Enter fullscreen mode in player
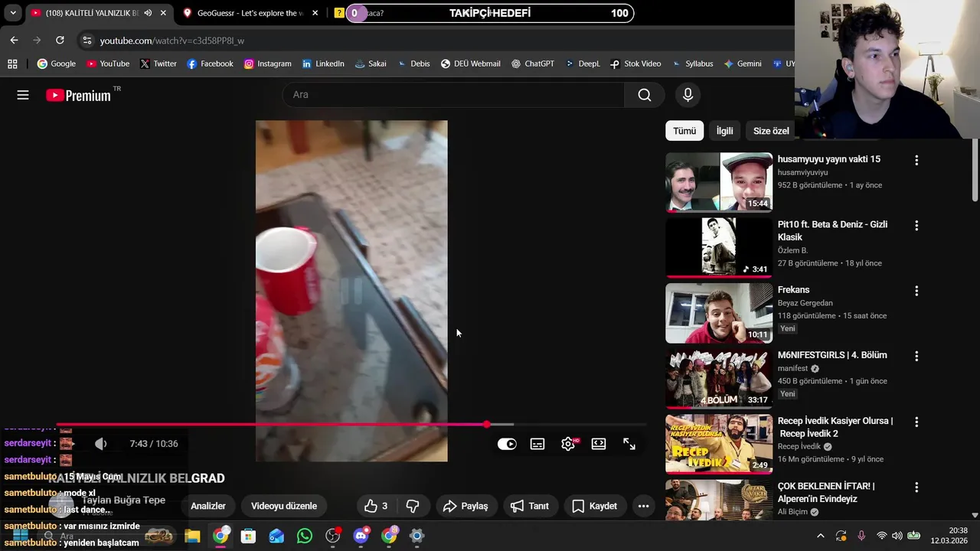The width and height of the screenshot is (980, 551). point(629,444)
